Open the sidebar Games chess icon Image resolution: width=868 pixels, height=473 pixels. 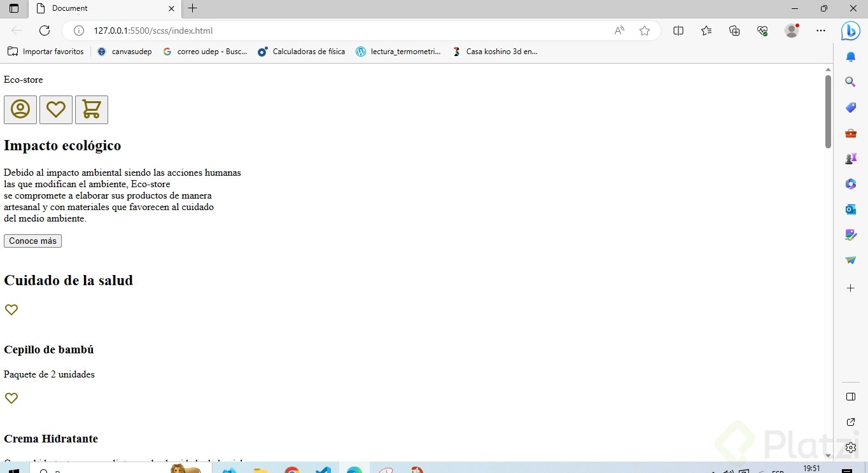[851, 159]
